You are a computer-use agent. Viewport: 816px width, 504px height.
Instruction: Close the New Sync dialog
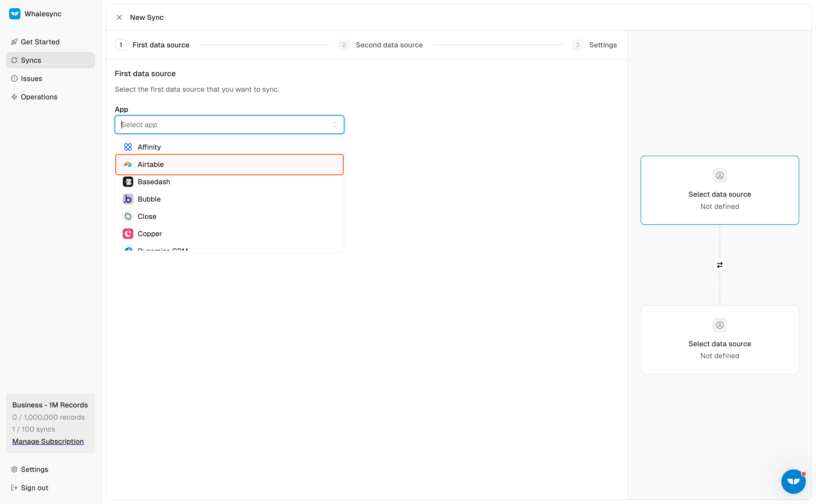[119, 17]
